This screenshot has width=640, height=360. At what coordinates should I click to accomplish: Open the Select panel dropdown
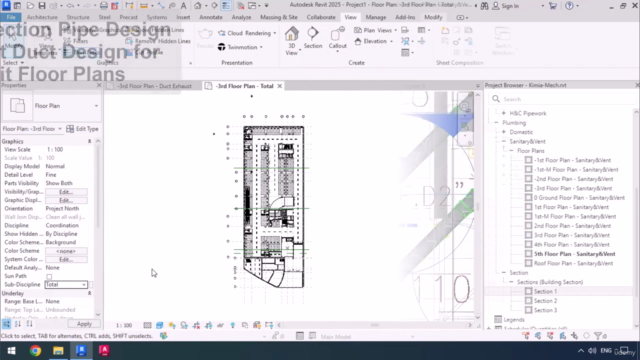[x=13, y=62]
